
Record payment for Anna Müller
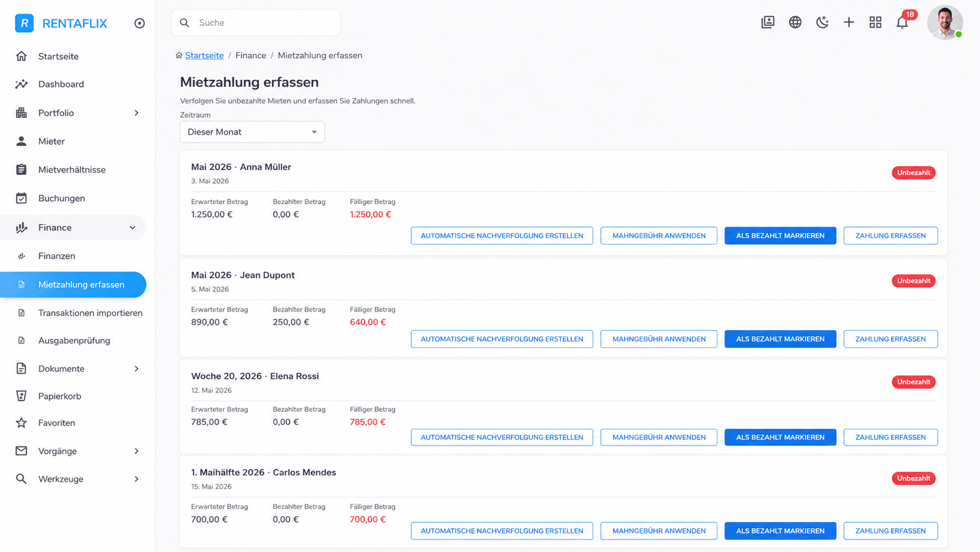pyautogui.click(x=890, y=236)
